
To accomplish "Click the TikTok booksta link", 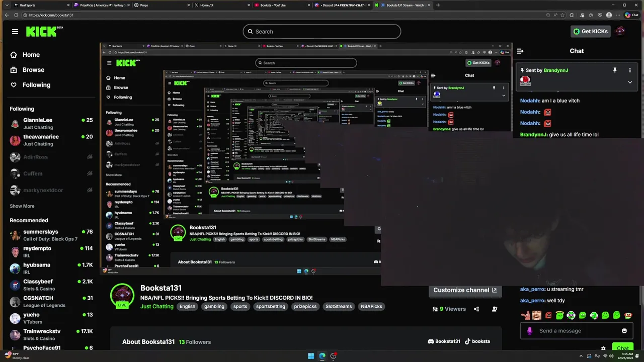I will click(477, 341).
